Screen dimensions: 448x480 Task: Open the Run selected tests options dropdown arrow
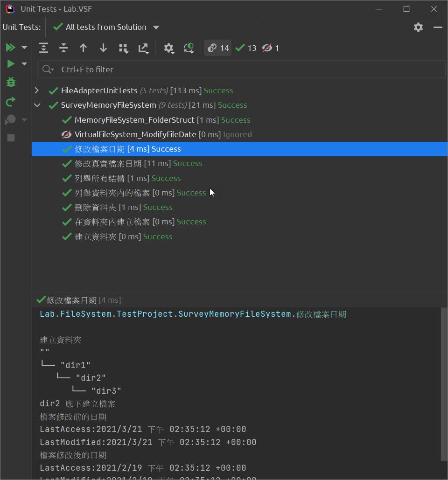[24, 63]
